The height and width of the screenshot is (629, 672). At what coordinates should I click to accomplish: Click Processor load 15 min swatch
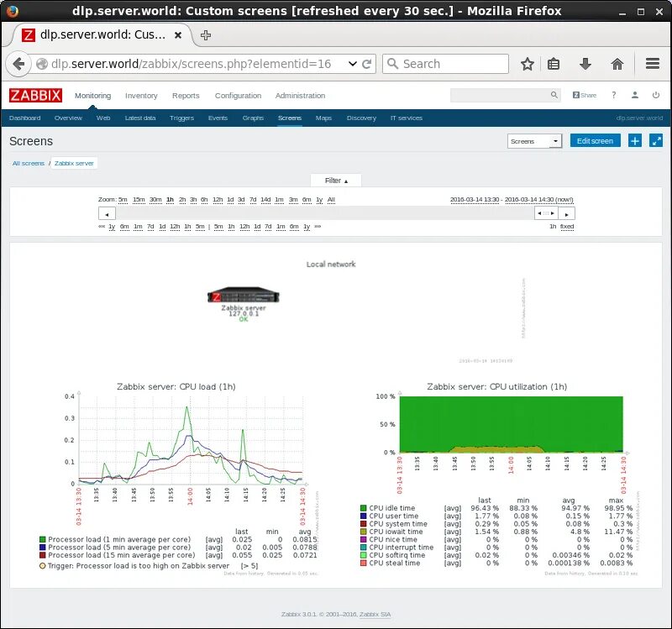(x=43, y=555)
